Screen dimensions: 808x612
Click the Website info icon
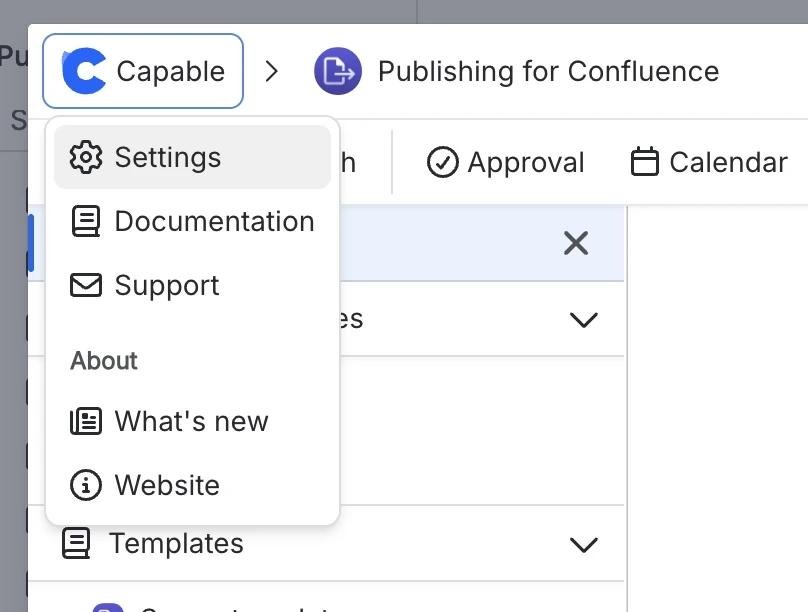pyautogui.click(x=87, y=485)
